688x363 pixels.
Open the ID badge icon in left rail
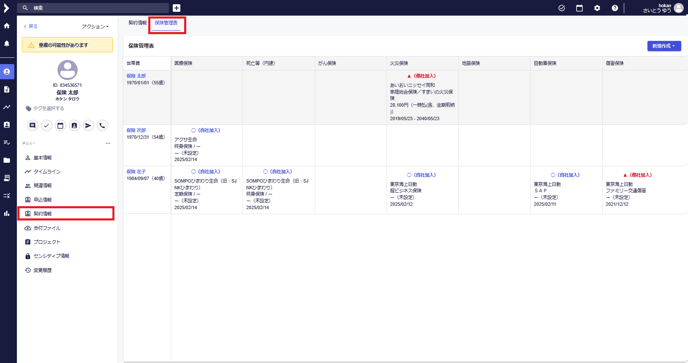tap(7, 125)
